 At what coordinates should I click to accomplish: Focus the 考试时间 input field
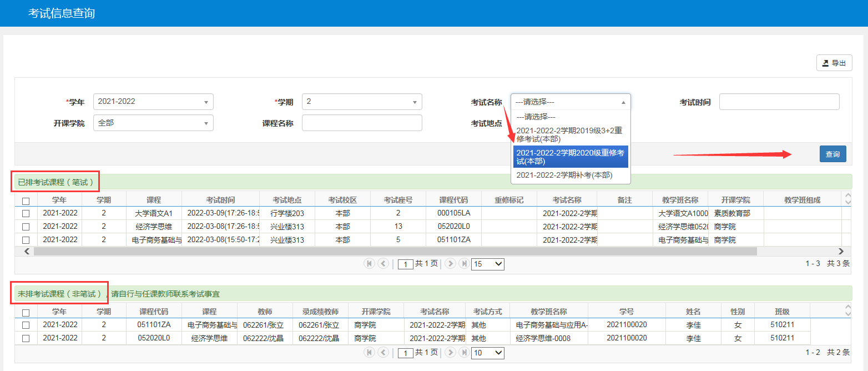(779, 102)
